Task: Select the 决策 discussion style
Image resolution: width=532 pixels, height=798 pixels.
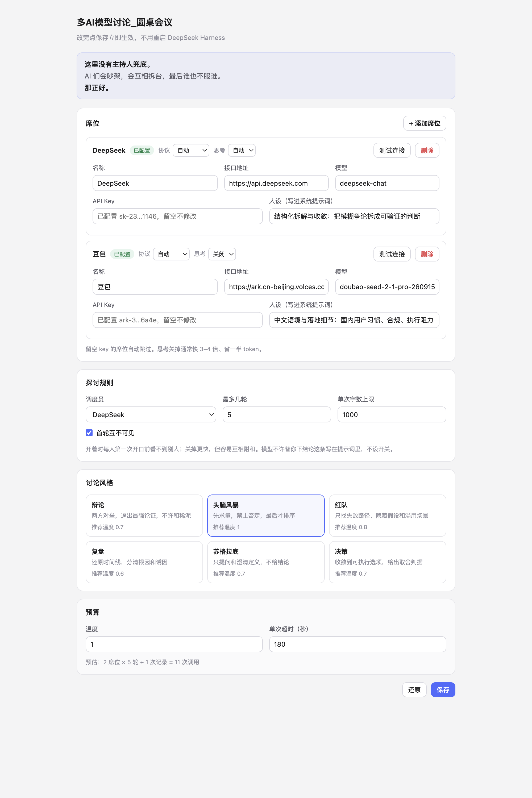Action: (388, 562)
